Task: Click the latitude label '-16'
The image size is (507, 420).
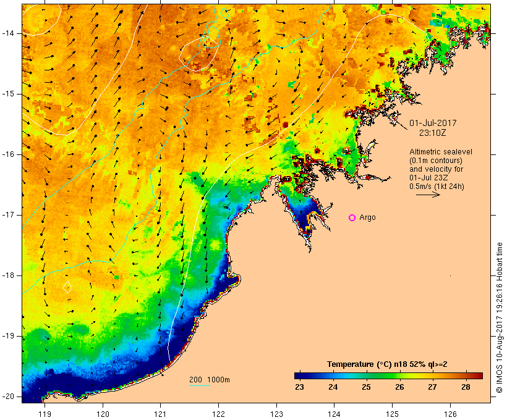Action: pos(8,155)
